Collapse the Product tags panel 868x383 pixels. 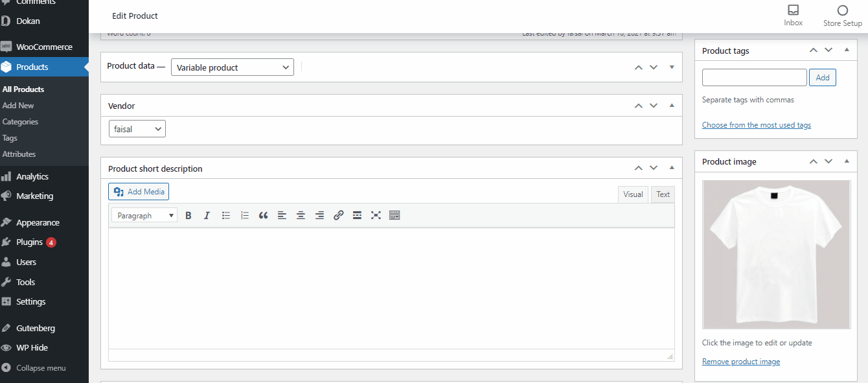(847, 50)
